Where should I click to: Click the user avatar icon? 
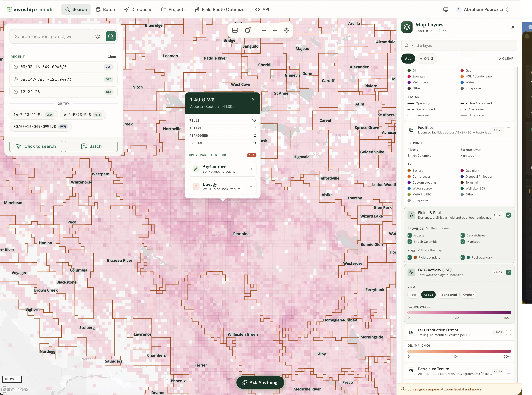coord(458,10)
